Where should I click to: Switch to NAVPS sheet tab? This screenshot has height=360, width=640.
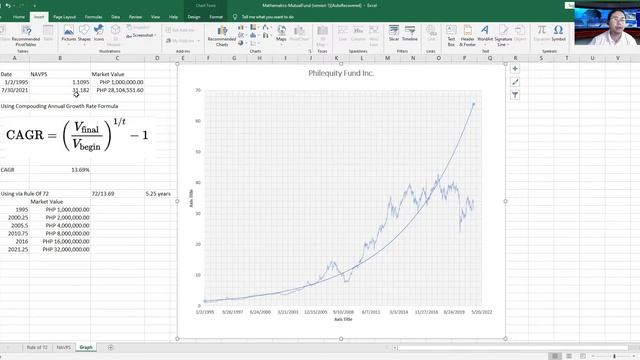(64, 347)
